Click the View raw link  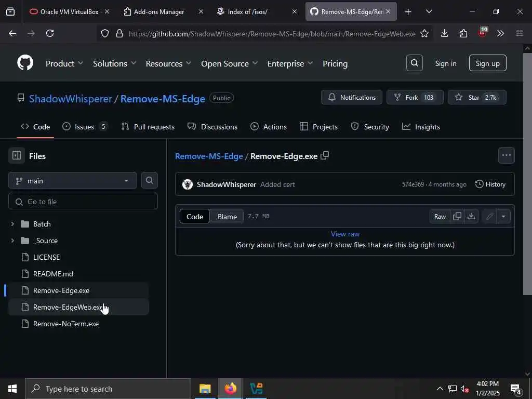345,234
